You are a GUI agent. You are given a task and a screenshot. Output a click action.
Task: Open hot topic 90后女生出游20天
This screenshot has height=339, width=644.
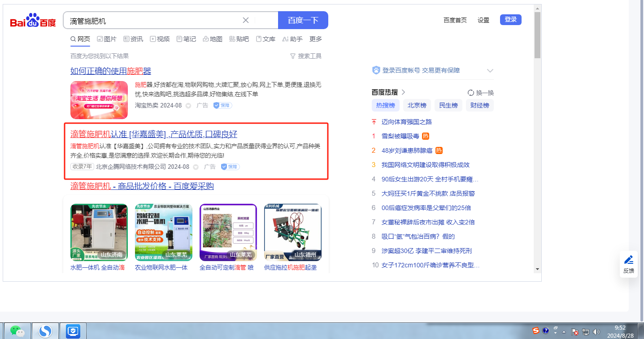pyautogui.click(x=430, y=179)
